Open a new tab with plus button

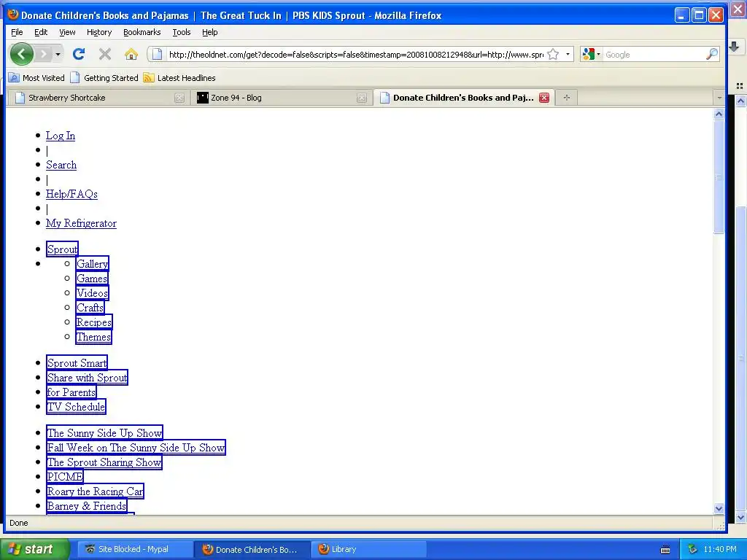pos(566,98)
